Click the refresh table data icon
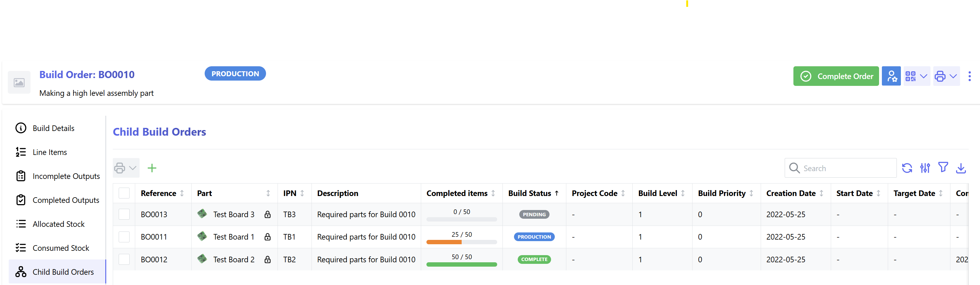This screenshot has height=285, width=980. pos(907,168)
